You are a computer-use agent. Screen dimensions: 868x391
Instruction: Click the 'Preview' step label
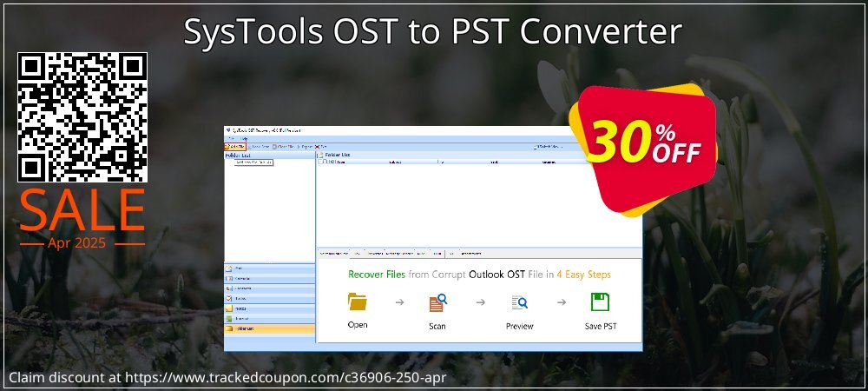coord(520,326)
